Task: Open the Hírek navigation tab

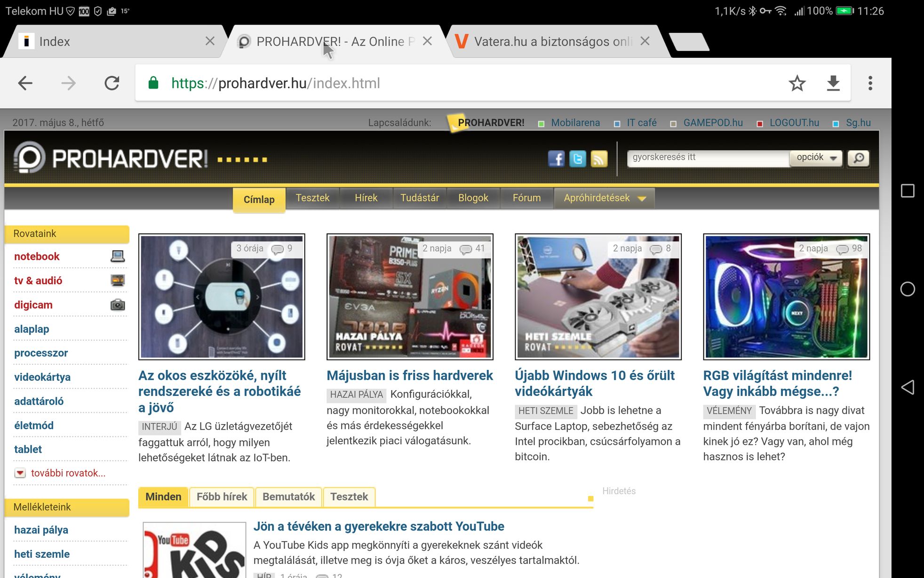Action: click(x=366, y=198)
